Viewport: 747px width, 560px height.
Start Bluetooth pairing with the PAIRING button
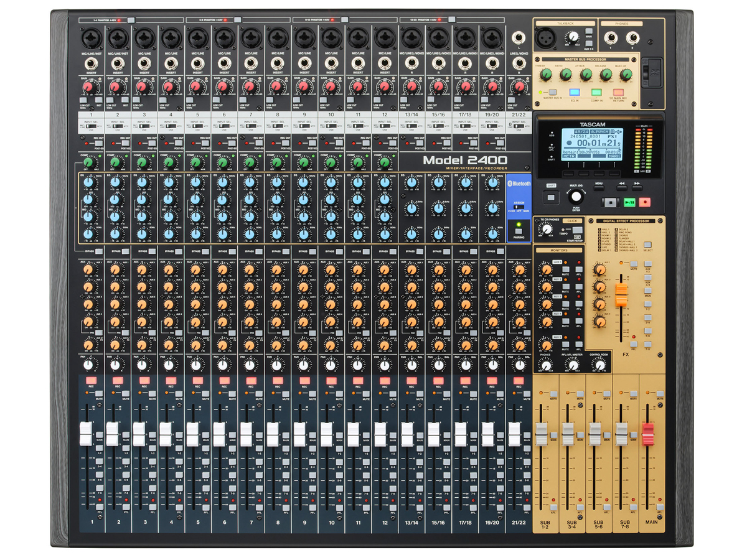517,233
